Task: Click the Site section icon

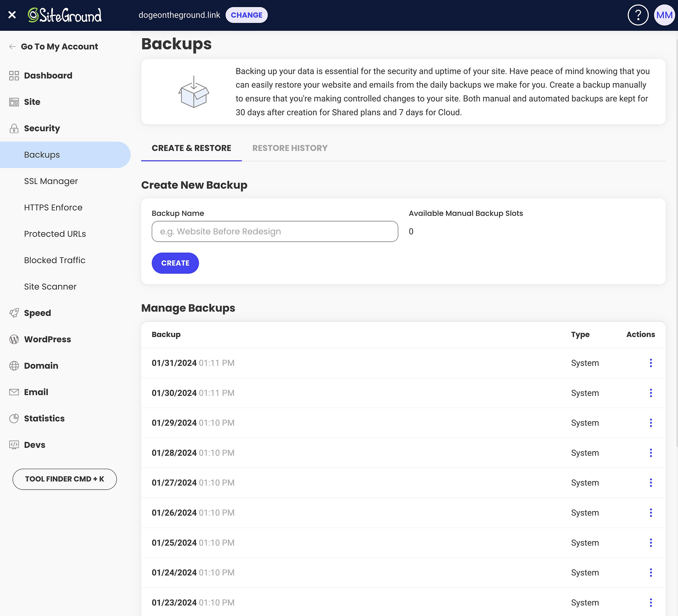Action: tap(13, 102)
